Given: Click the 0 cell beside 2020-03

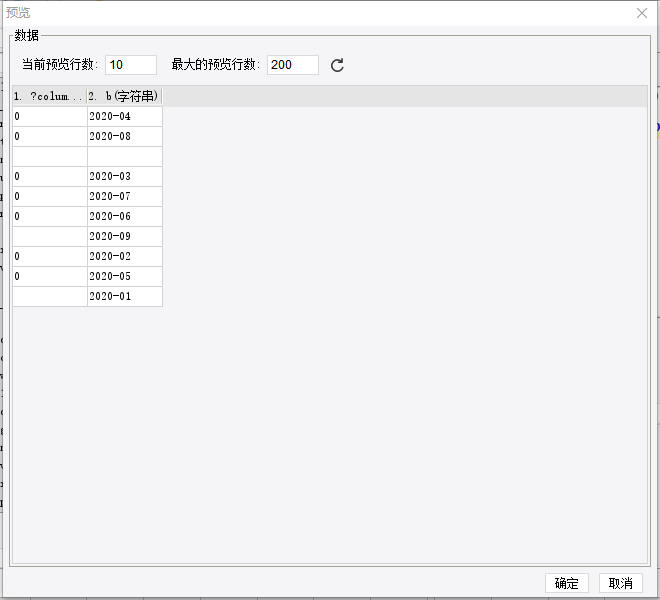Looking at the screenshot, I should pyautogui.click(x=50, y=176).
